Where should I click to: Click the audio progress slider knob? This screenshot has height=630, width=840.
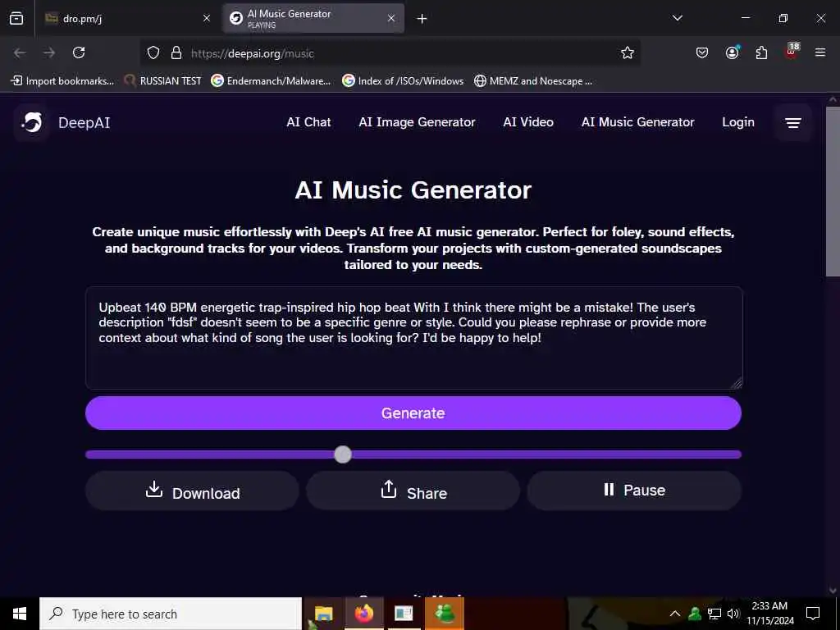(343, 454)
